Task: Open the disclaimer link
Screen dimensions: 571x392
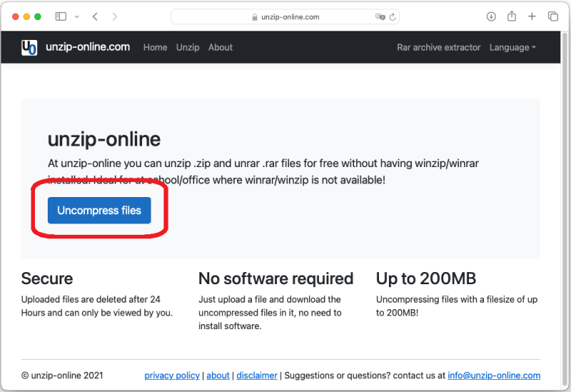Action: tap(257, 376)
